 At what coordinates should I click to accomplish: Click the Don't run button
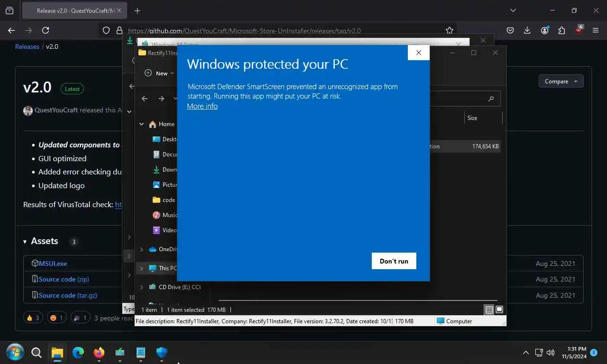coord(394,261)
